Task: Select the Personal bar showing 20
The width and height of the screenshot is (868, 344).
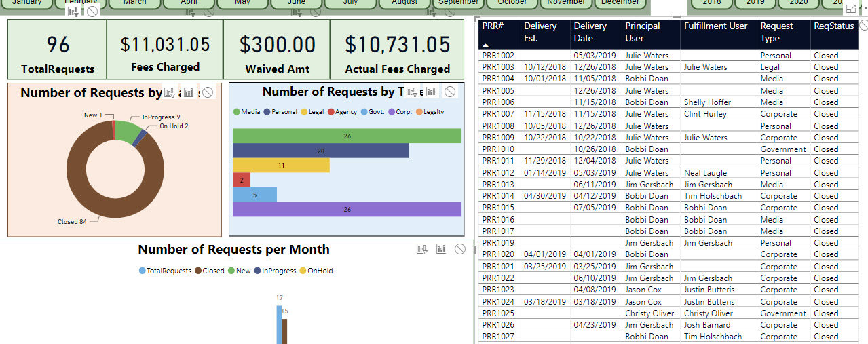Action: [320, 151]
